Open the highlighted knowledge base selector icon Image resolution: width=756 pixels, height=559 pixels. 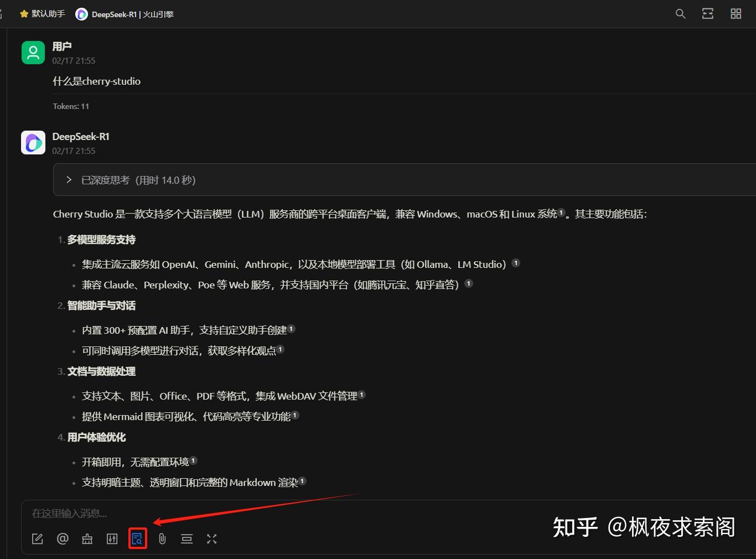[137, 539]
